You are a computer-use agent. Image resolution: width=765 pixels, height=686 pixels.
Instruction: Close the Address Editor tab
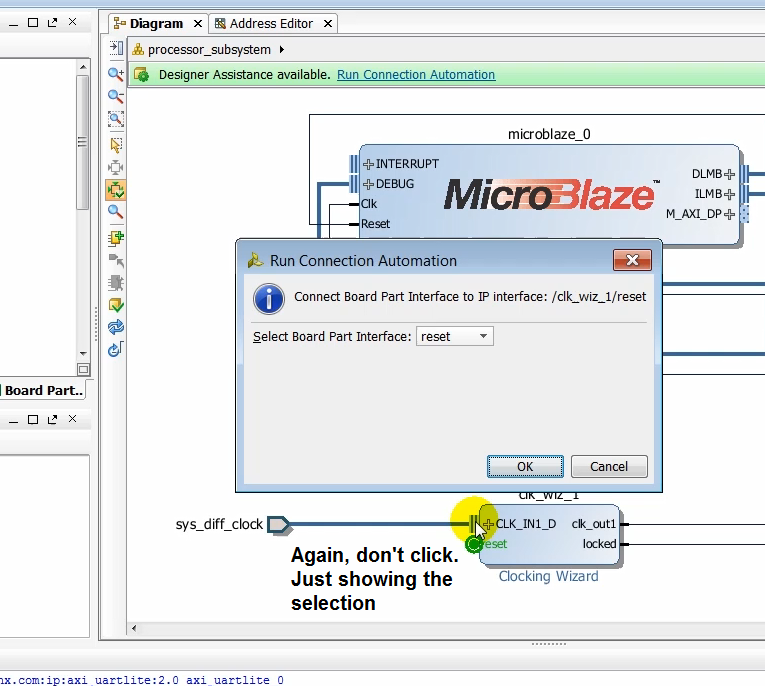[327, 23]
